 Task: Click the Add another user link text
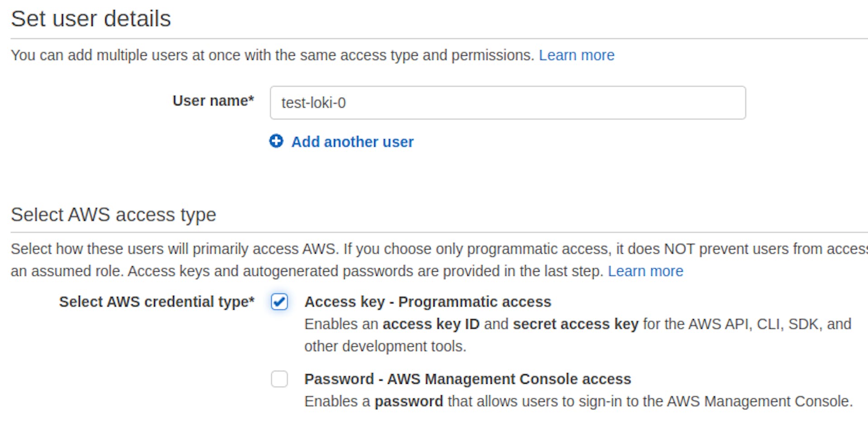352,142
